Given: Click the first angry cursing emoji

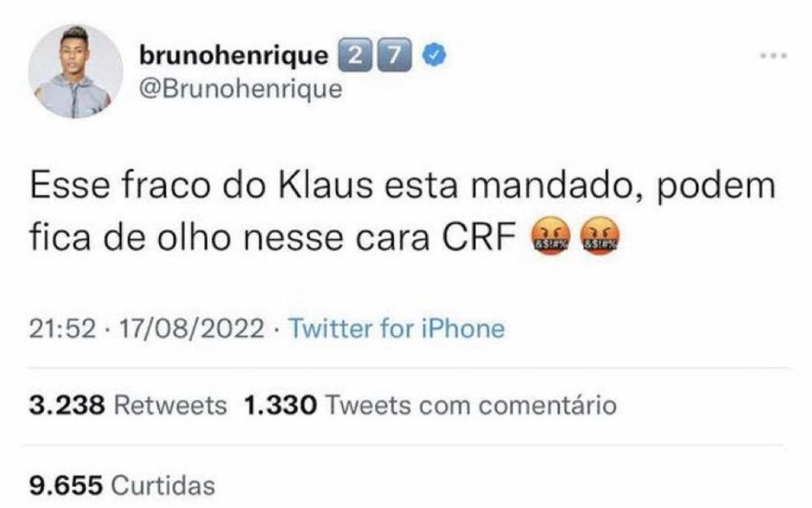Looking at the screenshot, I should [551, 235].
